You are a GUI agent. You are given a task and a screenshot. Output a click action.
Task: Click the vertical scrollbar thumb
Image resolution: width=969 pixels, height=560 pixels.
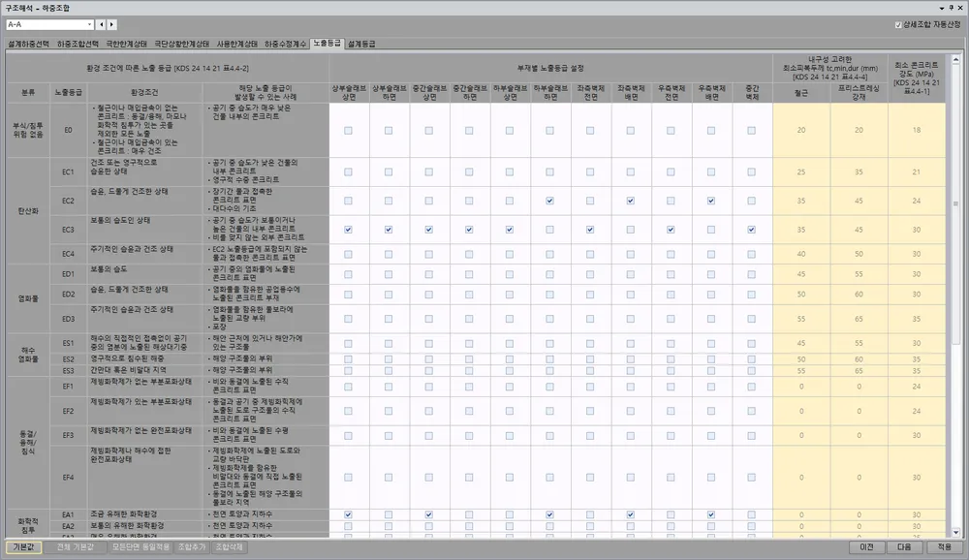(x=955, y=204)
